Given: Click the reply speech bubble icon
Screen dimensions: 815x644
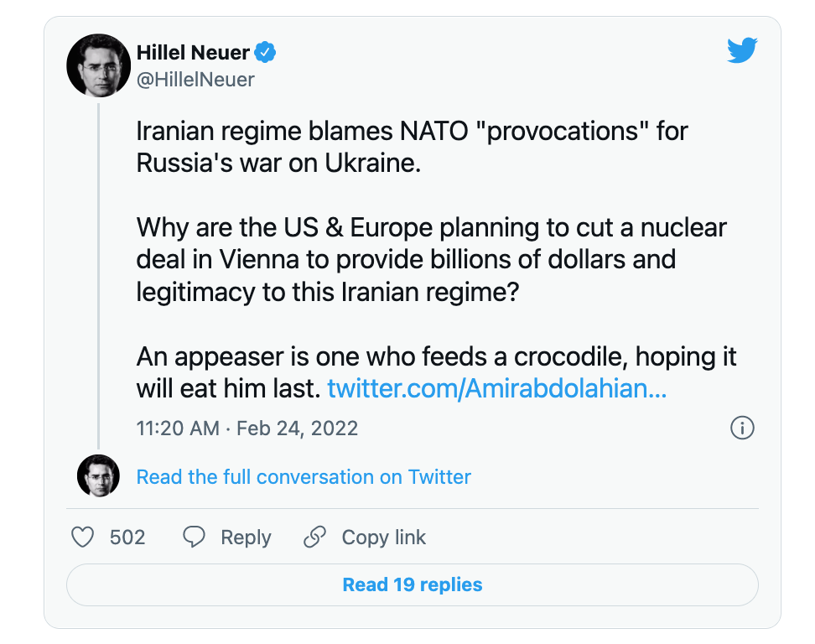Looking at the screenshot, I should pyautogui.click(x=194, y=537).
